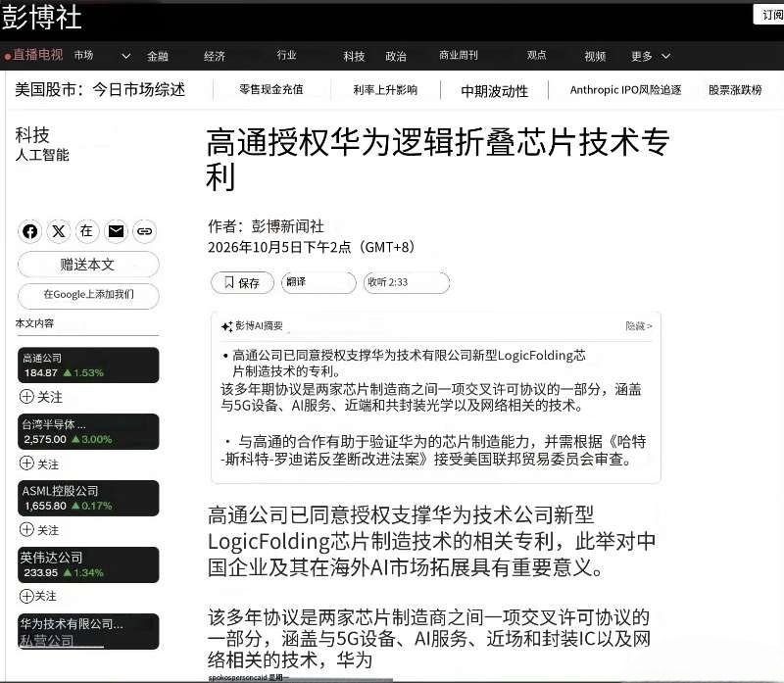Click the 彭博社 logo
The width and height of the screenshot is (784, 683).
[41, 17]
